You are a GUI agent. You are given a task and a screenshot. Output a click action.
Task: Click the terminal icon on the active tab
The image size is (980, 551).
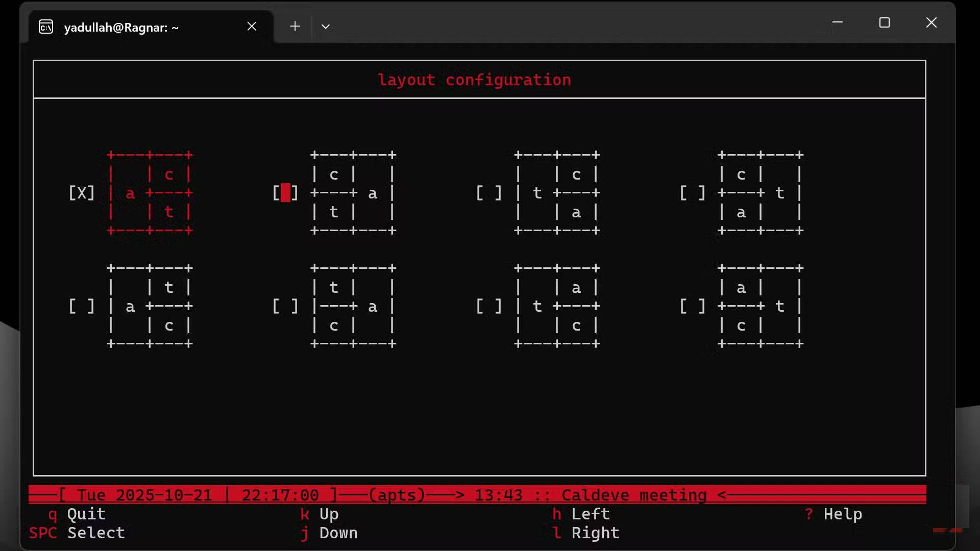coord(46,27)
